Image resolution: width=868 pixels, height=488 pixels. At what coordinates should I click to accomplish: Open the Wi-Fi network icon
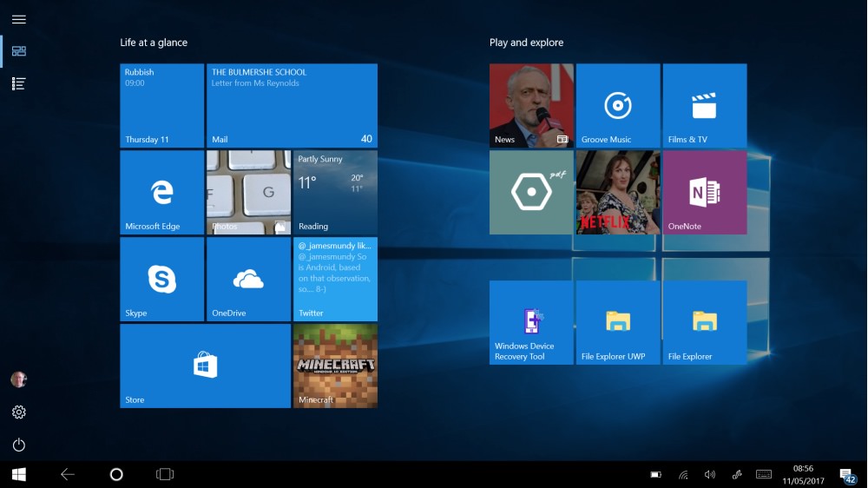684,475
